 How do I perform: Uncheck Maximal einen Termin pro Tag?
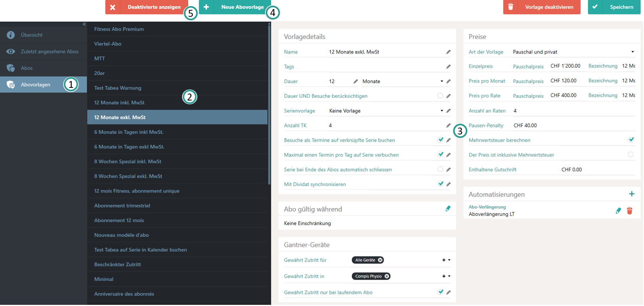pyautogui.click(x=441, y=154)
